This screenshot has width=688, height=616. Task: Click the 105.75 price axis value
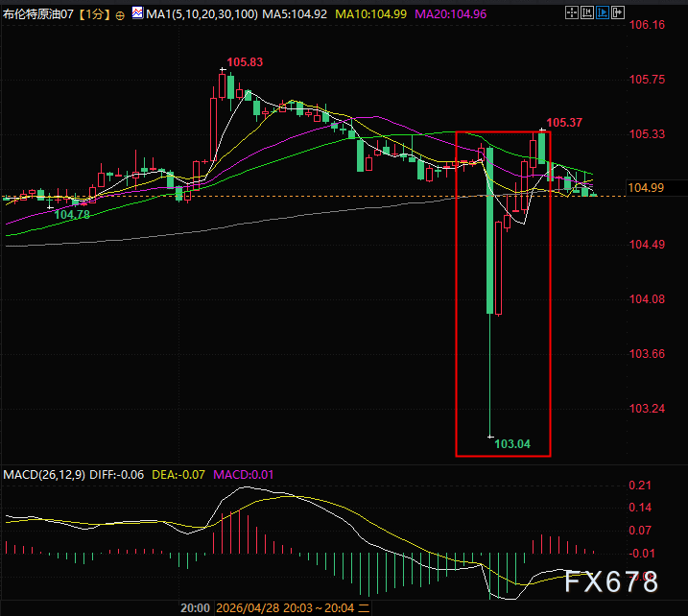[x=647, y=80]
